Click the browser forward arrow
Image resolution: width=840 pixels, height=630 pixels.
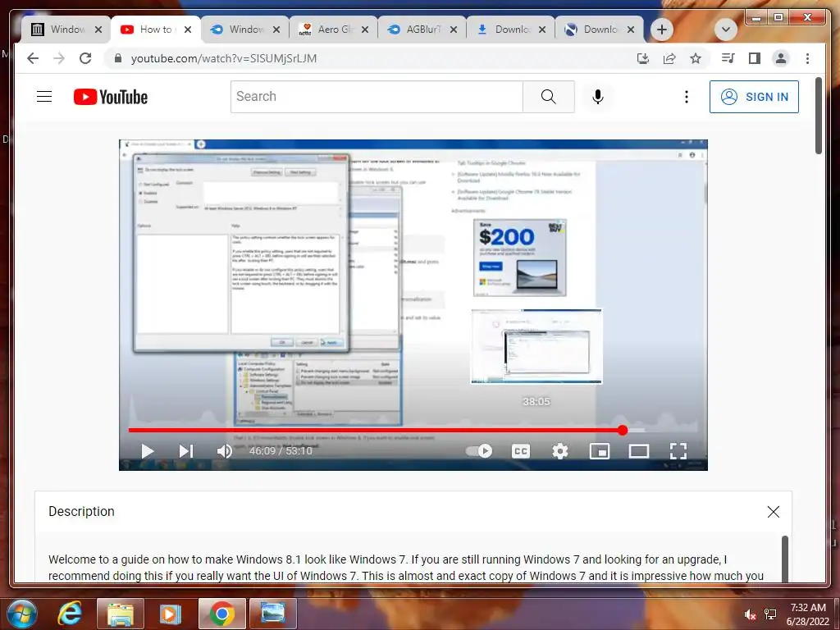point(59,58)
